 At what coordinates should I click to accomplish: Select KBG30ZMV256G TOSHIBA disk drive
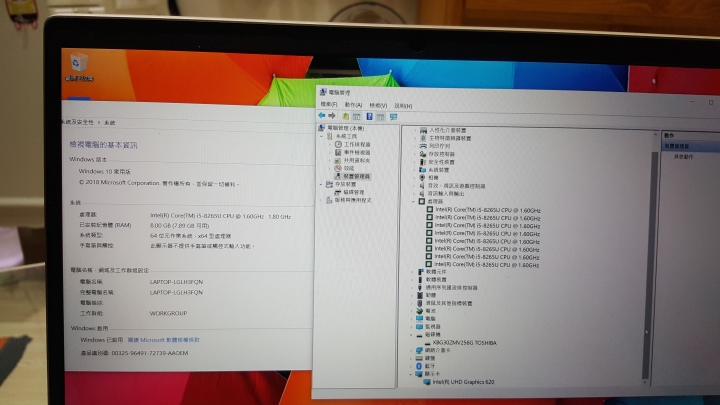[464, 343]
